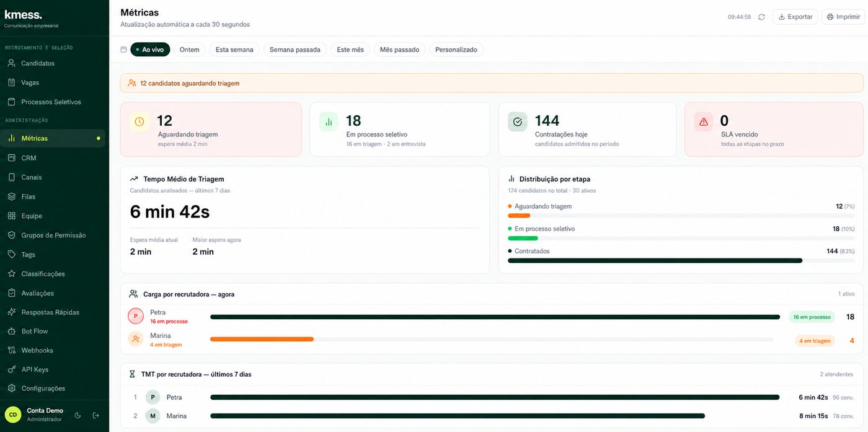This screenshot has height=432, width=868.
Task: Click the 1 ativo label
Action: pyautogui.click(x=846, y=294)
